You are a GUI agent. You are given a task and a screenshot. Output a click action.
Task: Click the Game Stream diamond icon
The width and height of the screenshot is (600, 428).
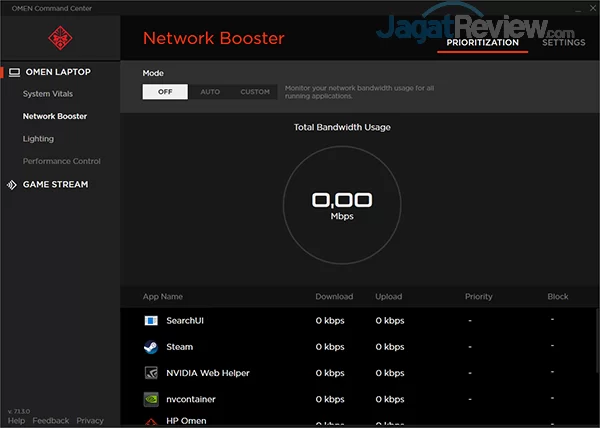(12, 184)
